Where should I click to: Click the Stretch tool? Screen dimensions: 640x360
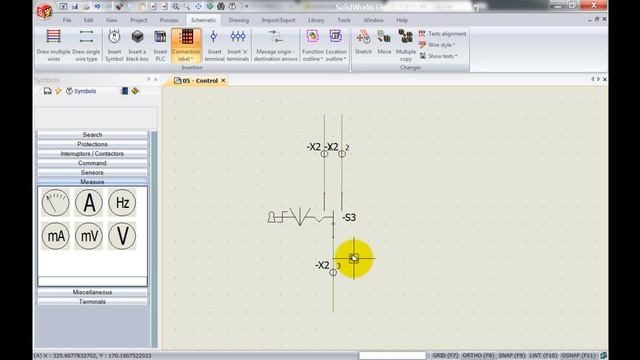click(363, 42)
